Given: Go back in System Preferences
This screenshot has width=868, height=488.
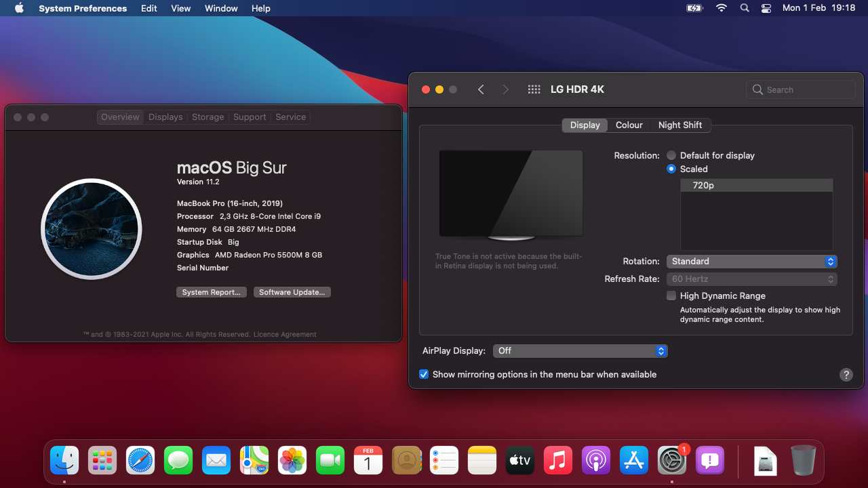Looking at the screenshot, I should click(481, 89).
